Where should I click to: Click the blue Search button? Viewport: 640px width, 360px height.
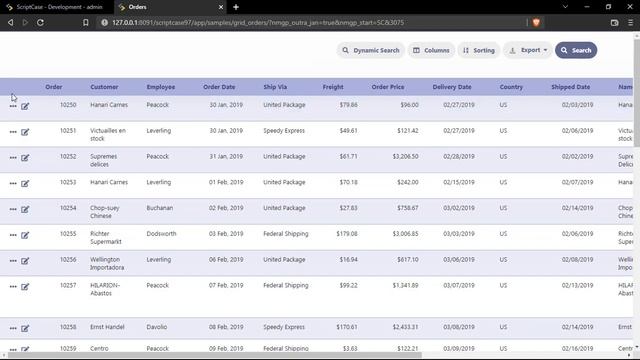pos(576,50)
